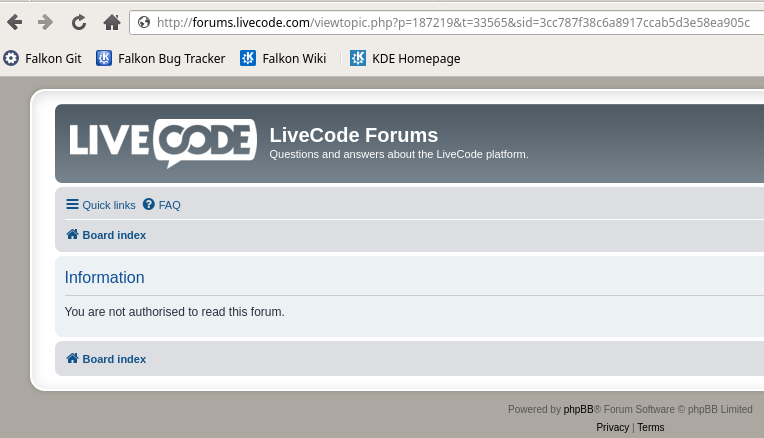Click 'Questions and answers about the LiveCode platform' text
Screen dimensions: 764x438
(399, 154)
